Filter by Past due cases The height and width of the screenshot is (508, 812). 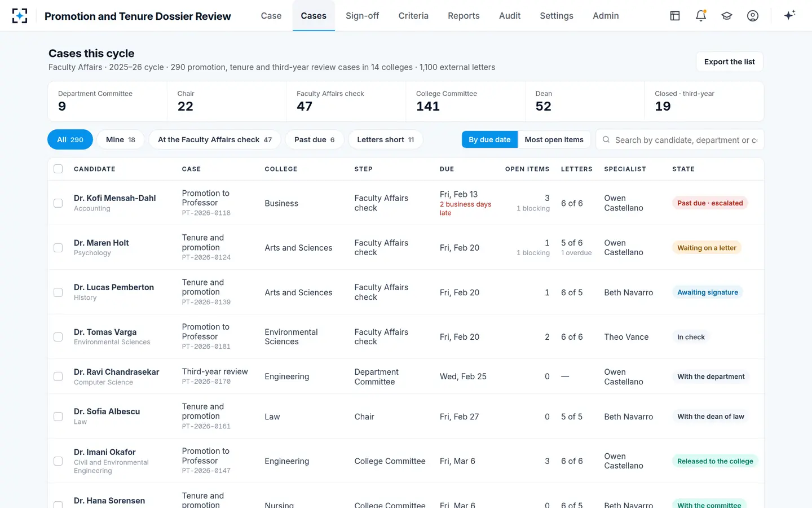click(314, 139)
